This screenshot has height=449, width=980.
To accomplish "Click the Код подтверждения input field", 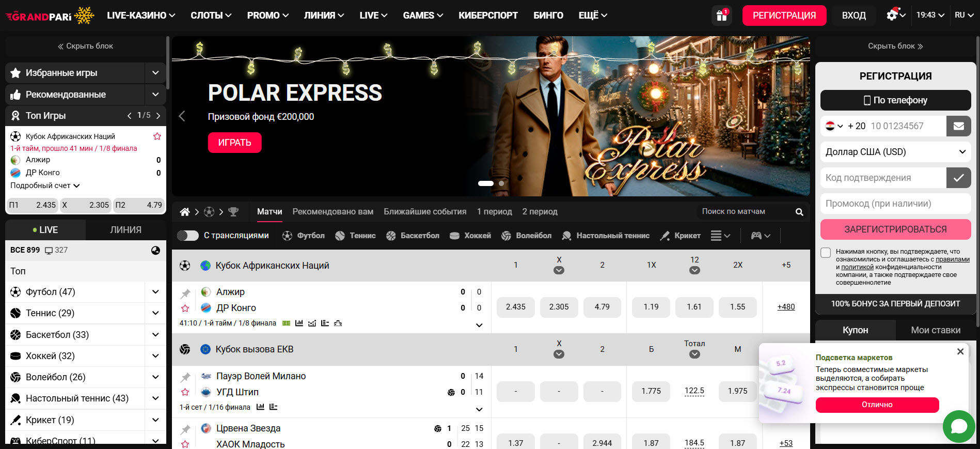I will coord(883,178).
